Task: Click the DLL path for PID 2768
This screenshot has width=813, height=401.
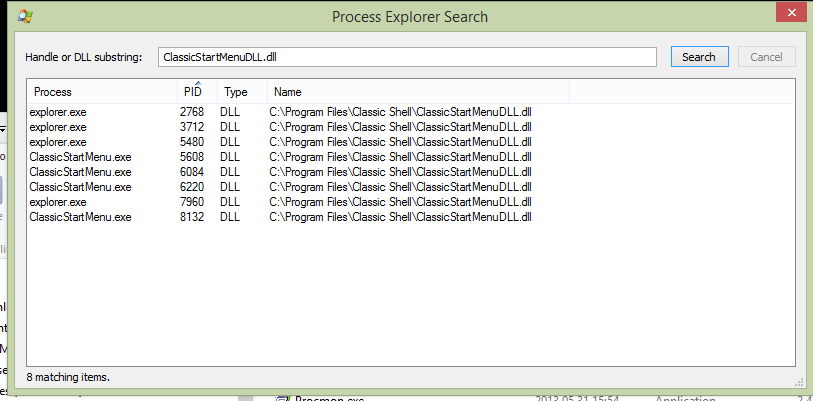Action: click(x=400, y=112)
